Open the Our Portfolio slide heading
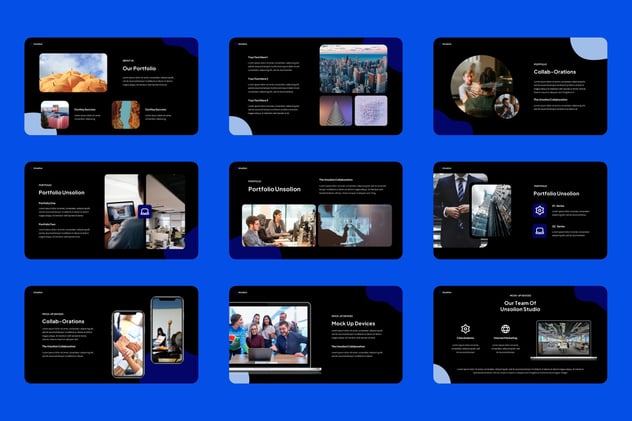Screen dimensions: 632x421 click(x=139, y=68)
